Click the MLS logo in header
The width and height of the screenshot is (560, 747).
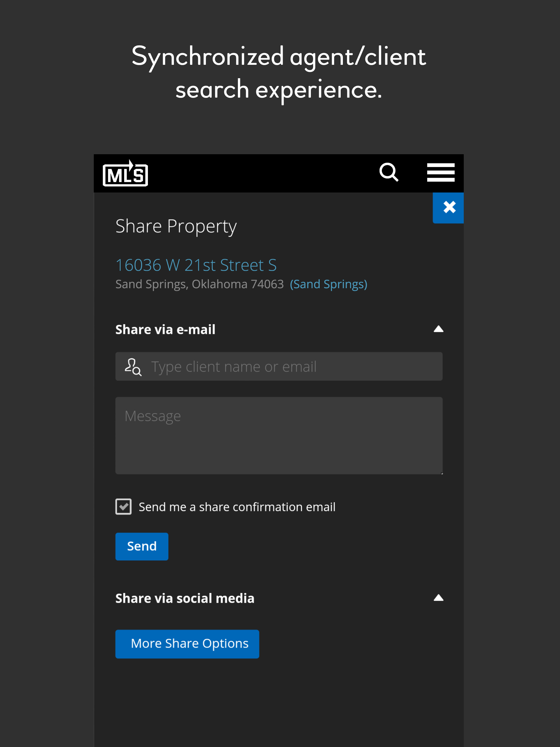pos(125,174)
